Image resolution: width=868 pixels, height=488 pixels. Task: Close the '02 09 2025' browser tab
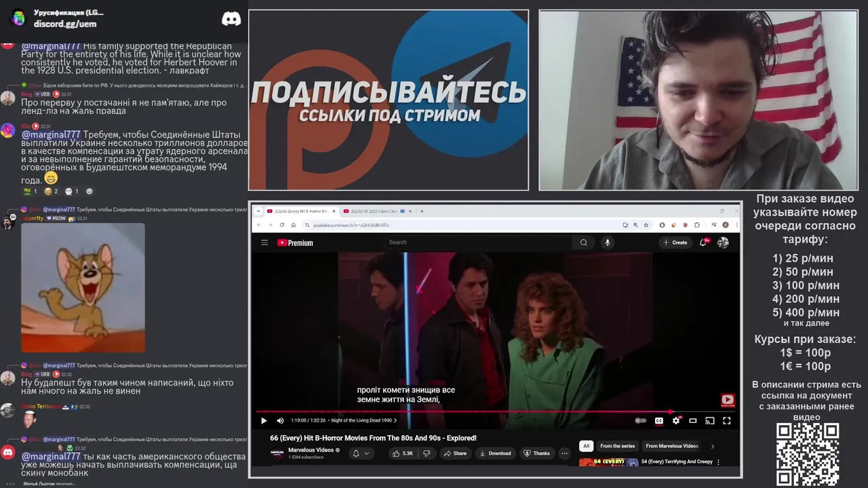click(x=411, y=211)
